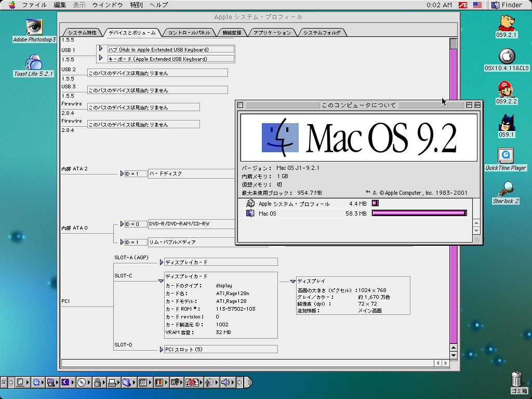This screenshot has width=532, height=399.
Task: Open the 特別 menu
Action: [x=137, y=5]
